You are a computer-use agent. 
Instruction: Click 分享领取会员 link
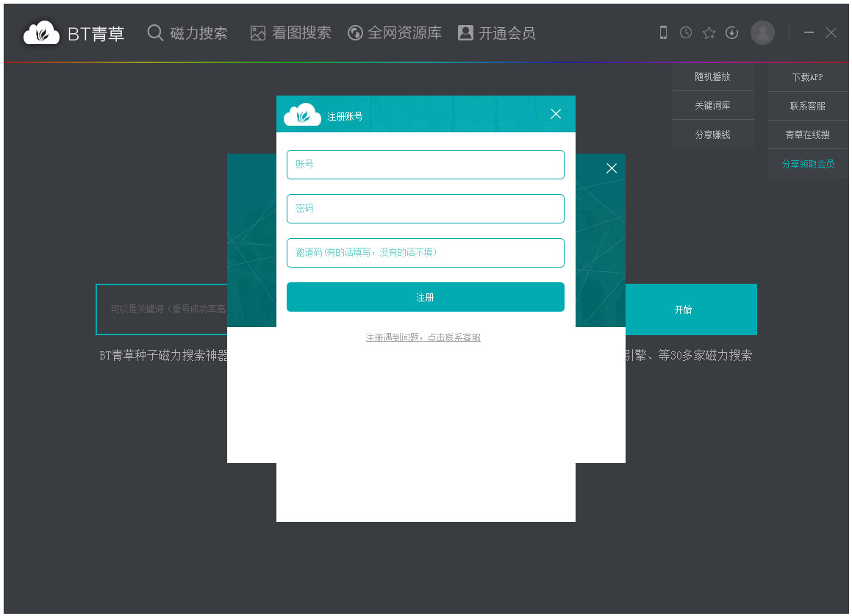click(x=808, y=164)
